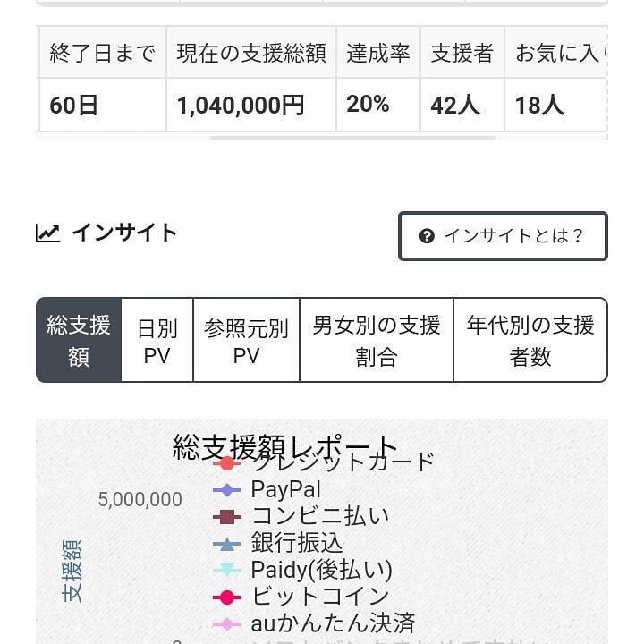
Task: Hide the コンビニ払い series in legend
Action: (227, 517)
